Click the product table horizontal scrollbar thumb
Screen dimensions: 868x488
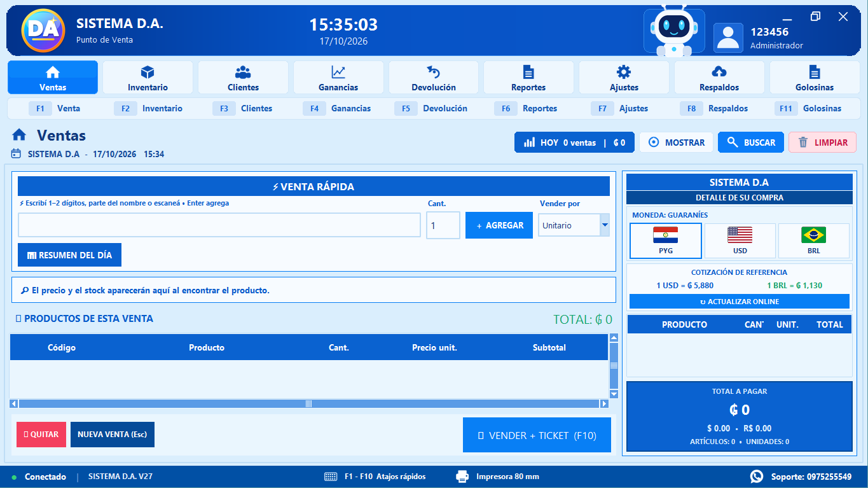click(309, 403)
